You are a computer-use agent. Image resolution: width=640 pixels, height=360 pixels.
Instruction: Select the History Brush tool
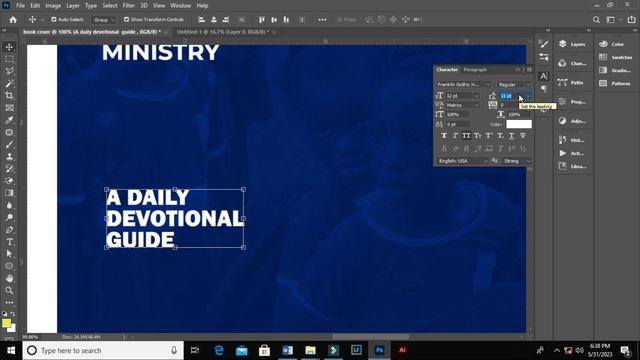click(9, 169)
